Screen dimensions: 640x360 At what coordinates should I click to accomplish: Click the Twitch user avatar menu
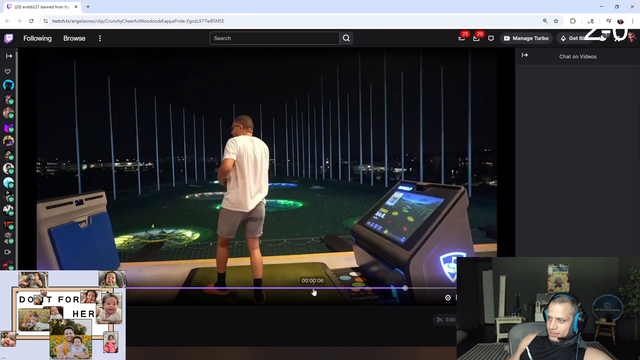(x=631, y=38)
